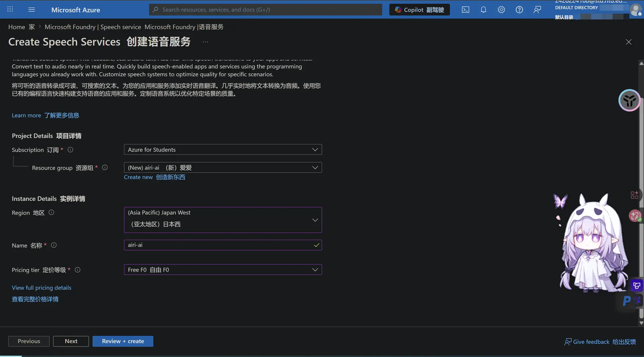
Task: Focus the search resources box
Action: tap(266, 9)
